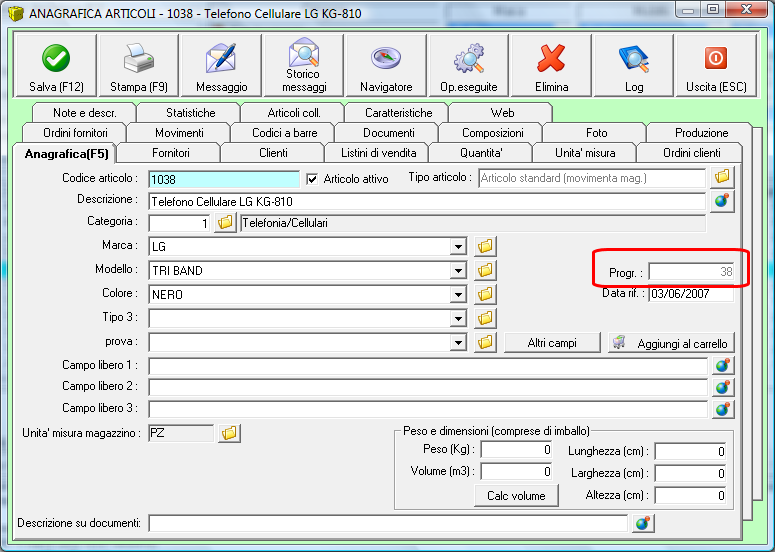Click the Lunghezza (cm) field
Image resolution: width=775 pixels, height=552 pixels.
pos(690,451)
